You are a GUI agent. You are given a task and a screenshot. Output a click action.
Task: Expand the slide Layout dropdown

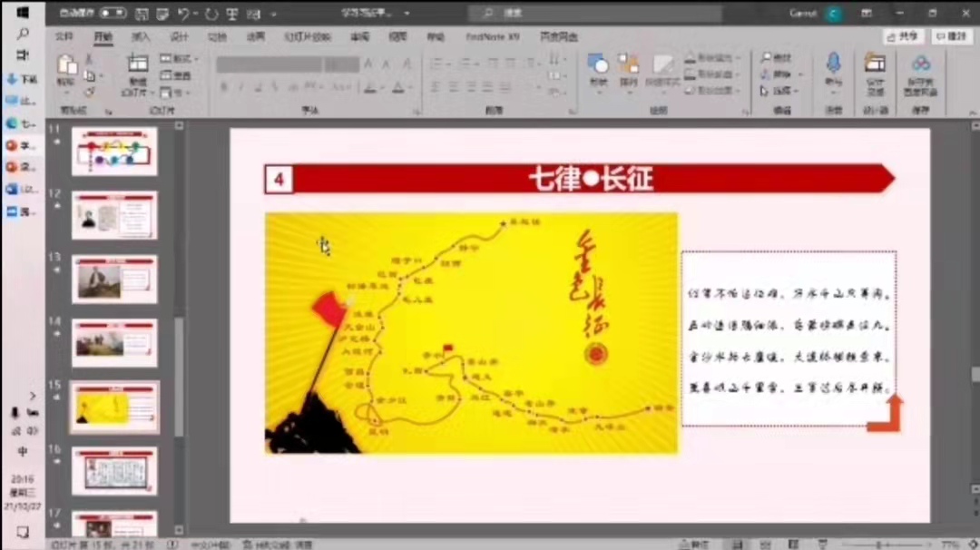coord(179,59)
